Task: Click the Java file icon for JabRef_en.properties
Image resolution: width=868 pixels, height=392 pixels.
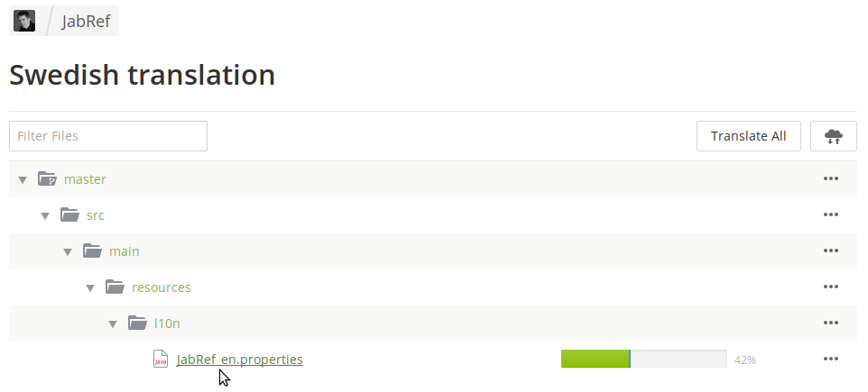Action: pyautogui.click(x=161, y=360)
